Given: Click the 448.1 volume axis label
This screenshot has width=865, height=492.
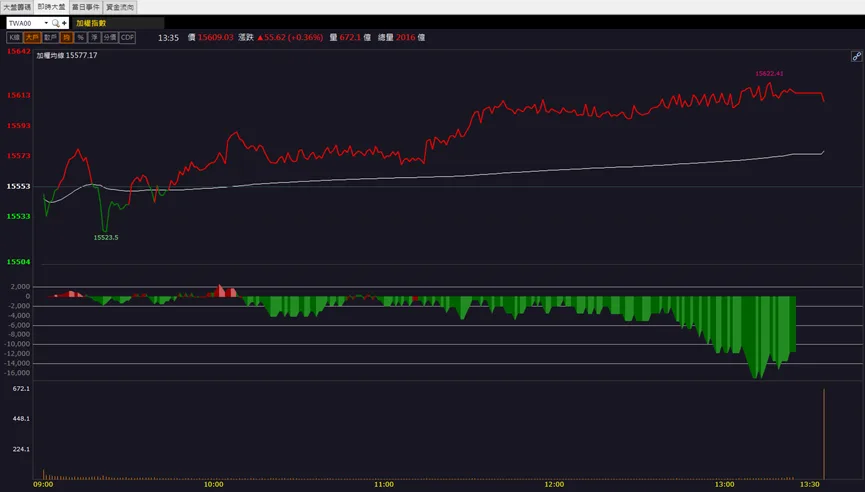Looking at the screenshot, I should click(22, 419).
